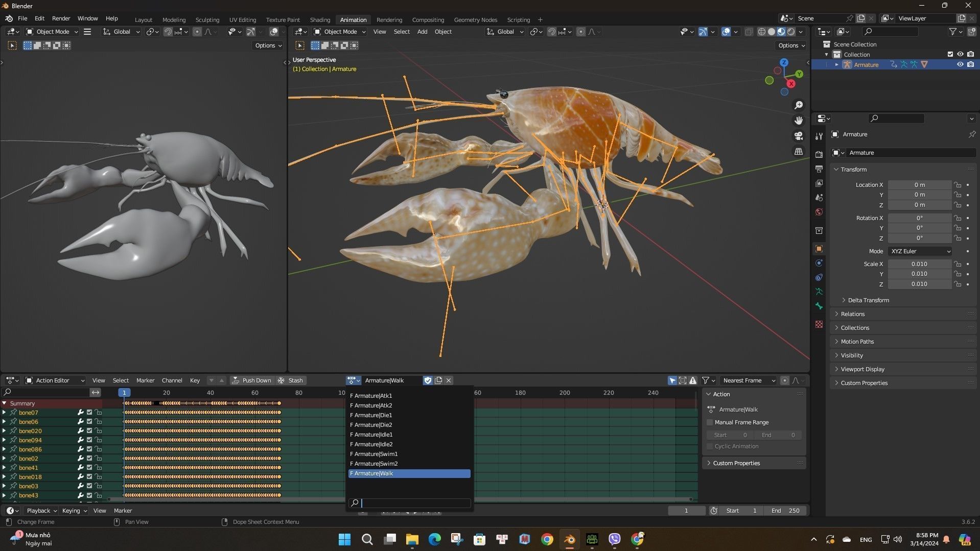Lock the Location X property
The height and width of the screenshot is (551, 980).
point(958,185)
